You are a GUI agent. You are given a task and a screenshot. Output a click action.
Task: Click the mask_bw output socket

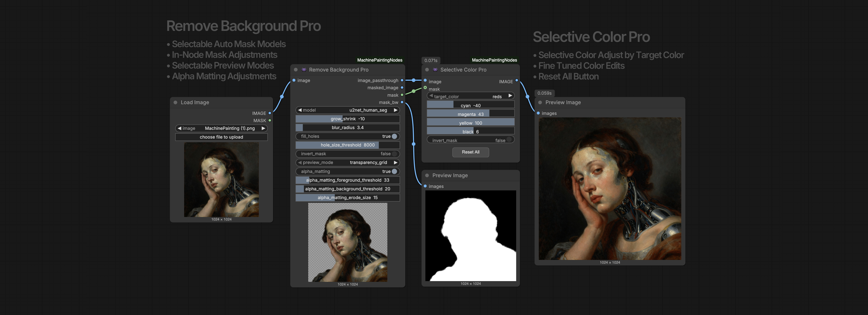click(x=402, y=102)
